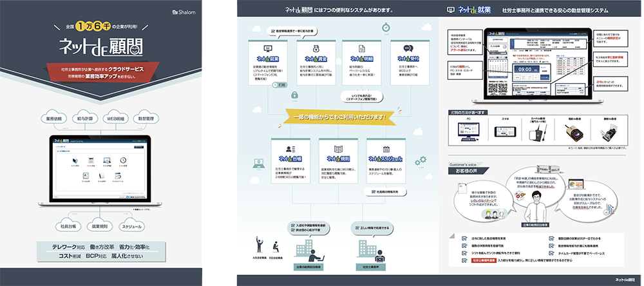Image resolution: width=644 pixels, height=286 pixels.
Task: Click the 就業規則 cloud label
Action: pos(100,226)
